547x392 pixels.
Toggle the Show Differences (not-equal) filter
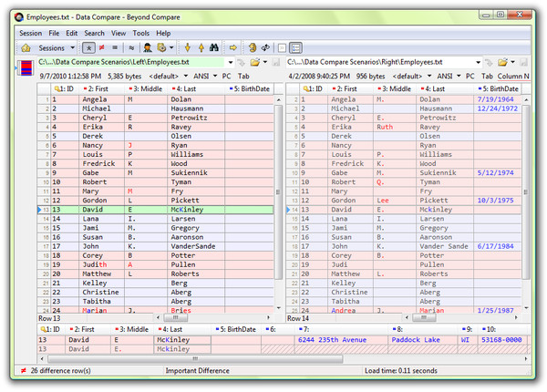[101, 47]
